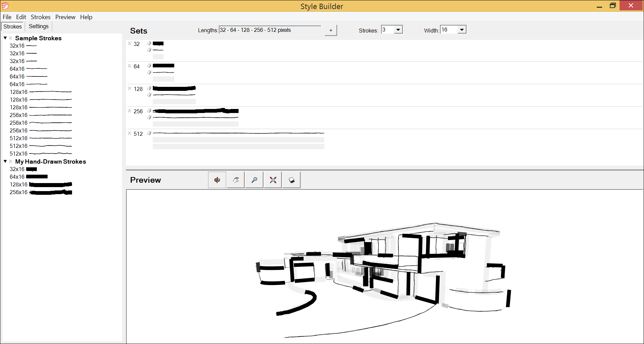
Task: Switch to the Settings tab
Action: 38,26
